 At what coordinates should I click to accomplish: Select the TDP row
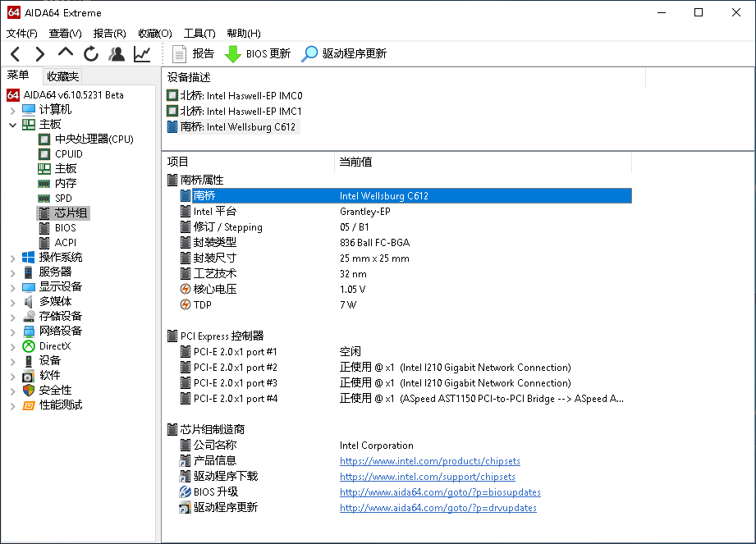[405, 305]
